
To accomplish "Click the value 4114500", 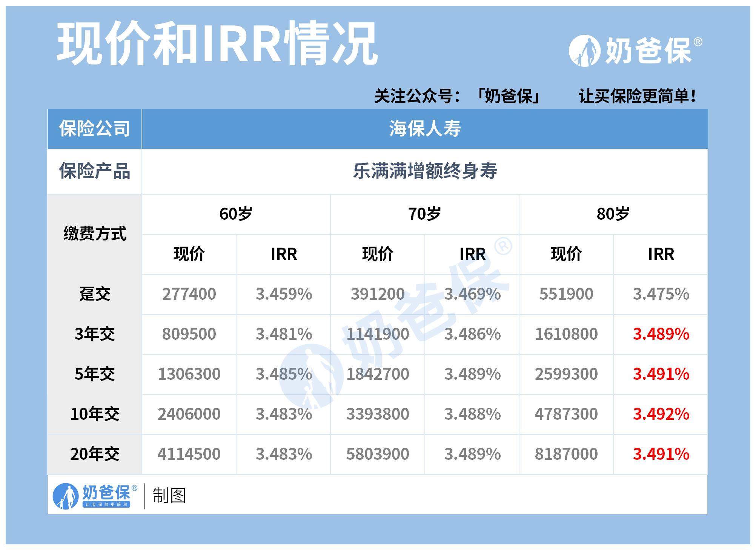I will (x=189, y=454).
